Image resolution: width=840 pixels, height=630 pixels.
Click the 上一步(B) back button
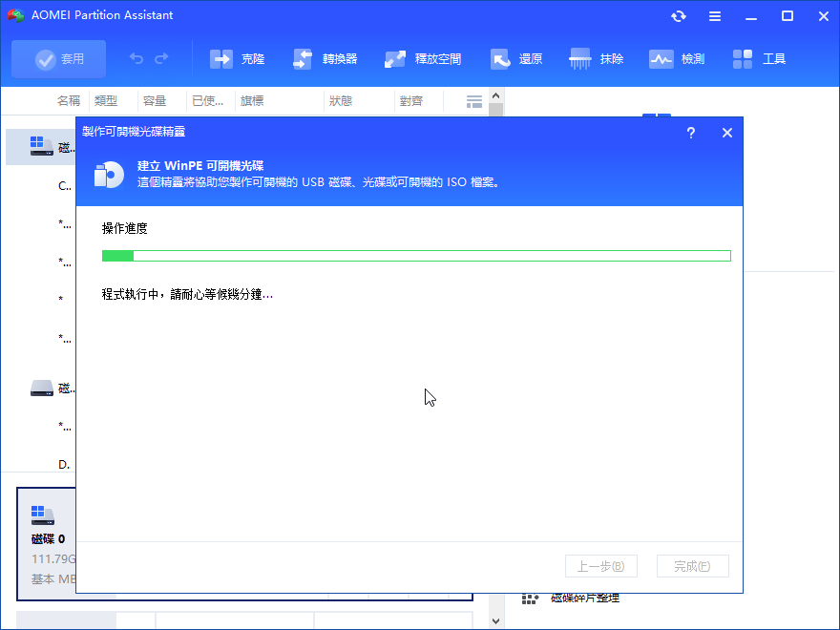(601, 566)
